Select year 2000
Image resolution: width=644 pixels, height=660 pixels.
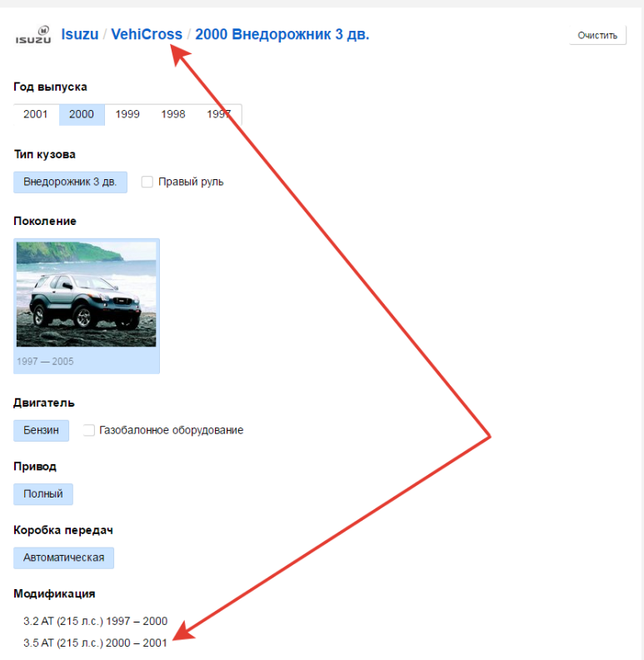click(x=82, y=114)
